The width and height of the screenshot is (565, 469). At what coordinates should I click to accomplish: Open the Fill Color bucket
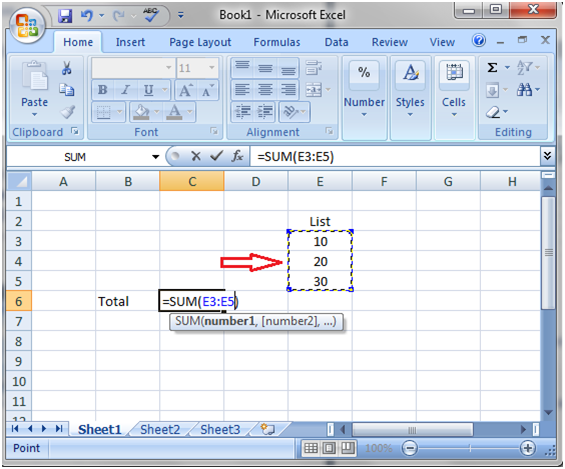[141, 112]
